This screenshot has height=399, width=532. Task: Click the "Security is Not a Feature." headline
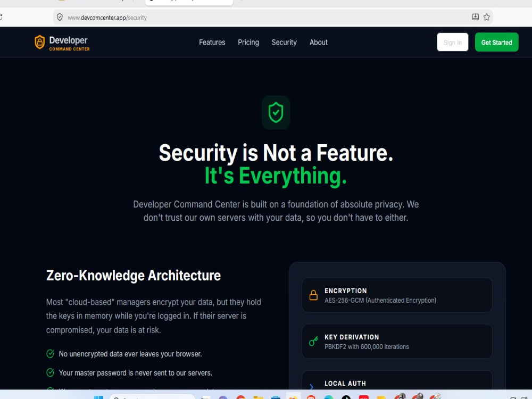pyautogui.click(x=276, y=153)
